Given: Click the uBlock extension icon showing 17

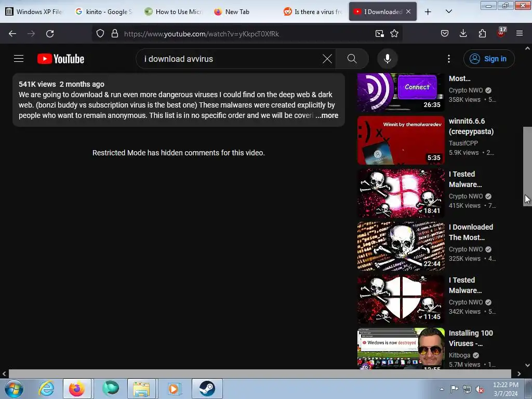Looking at the screenshot, I should point(501,33).
